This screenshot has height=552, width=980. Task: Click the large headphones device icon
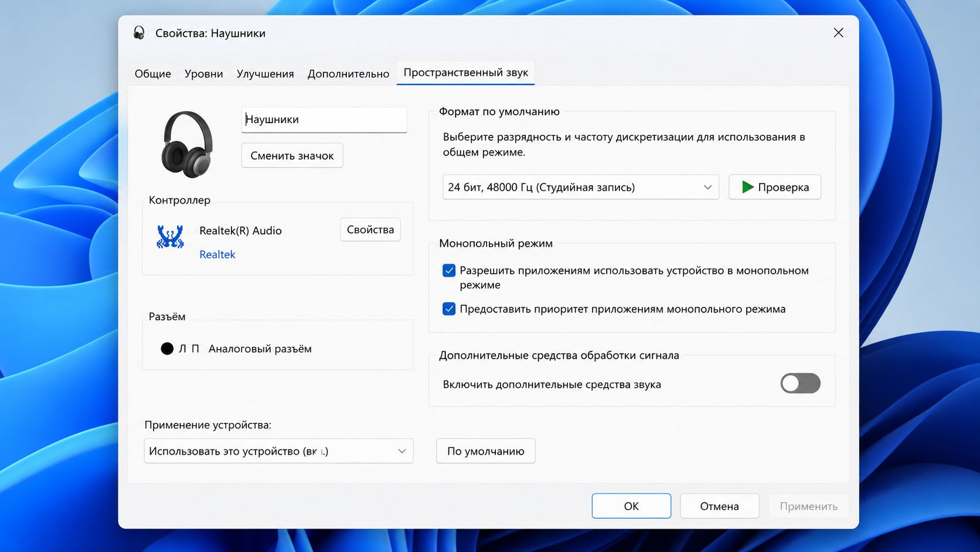(187, 144)
